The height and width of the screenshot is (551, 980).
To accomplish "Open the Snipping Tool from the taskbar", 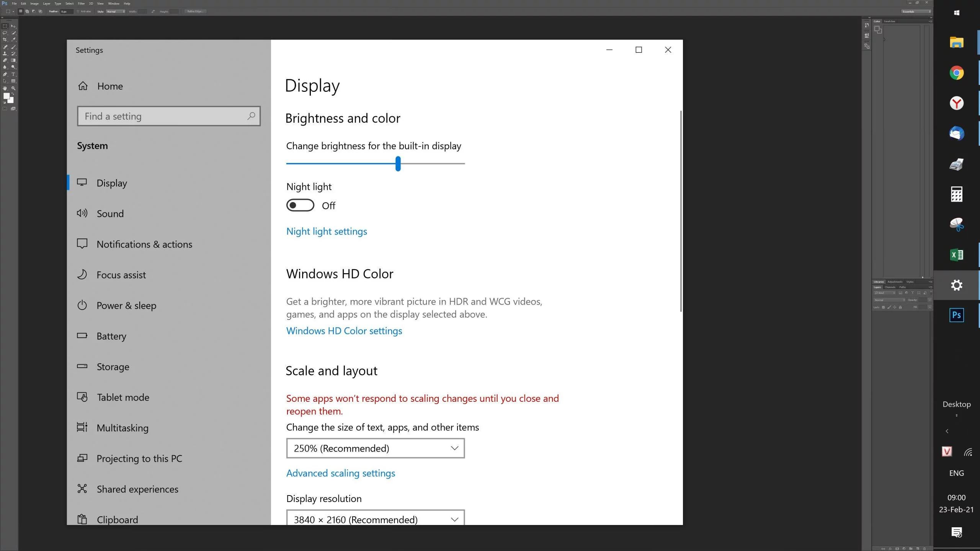I will click(956, 224).
